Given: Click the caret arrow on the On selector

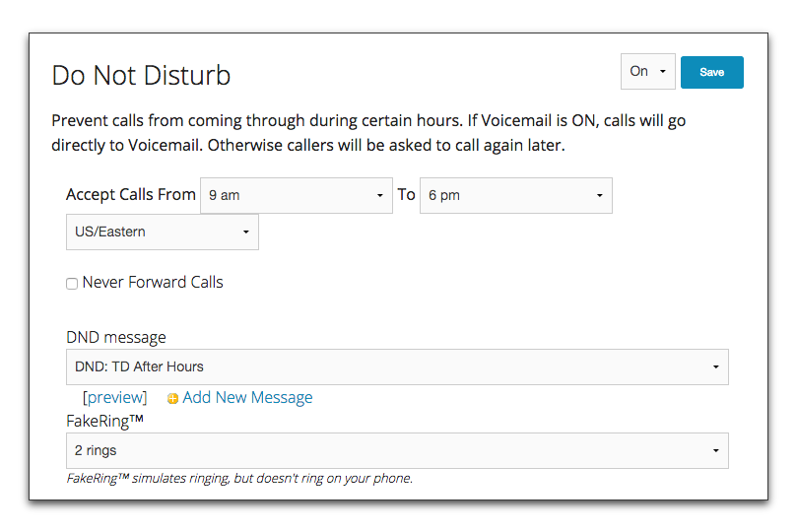Looking at the screenshot, I should (x=662, y=72).
